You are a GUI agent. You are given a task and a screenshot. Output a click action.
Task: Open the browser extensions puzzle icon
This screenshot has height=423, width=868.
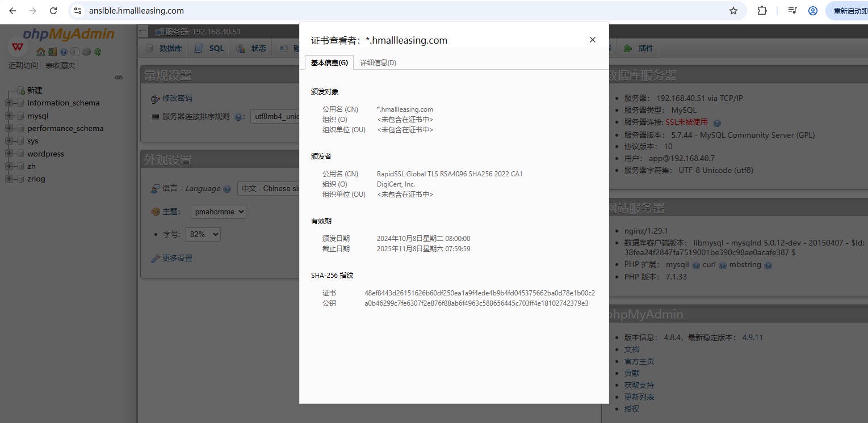762,11
